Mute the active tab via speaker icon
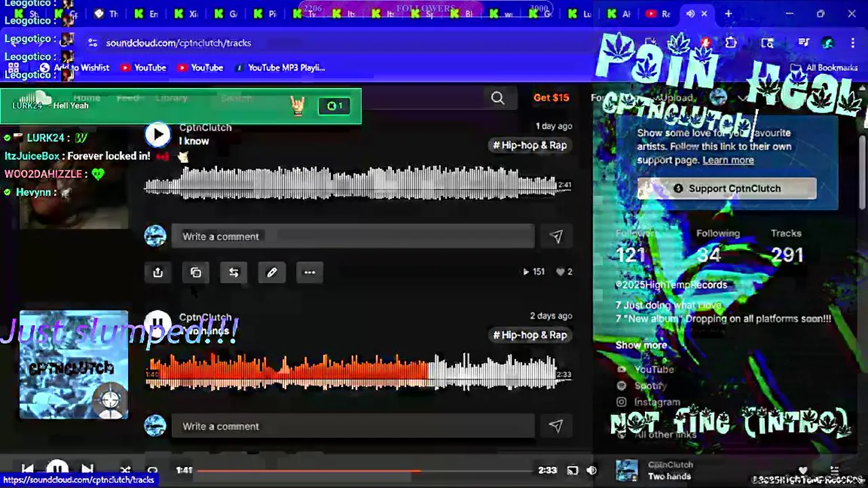This screenshot has width=868, height=488. click(690, 14)
